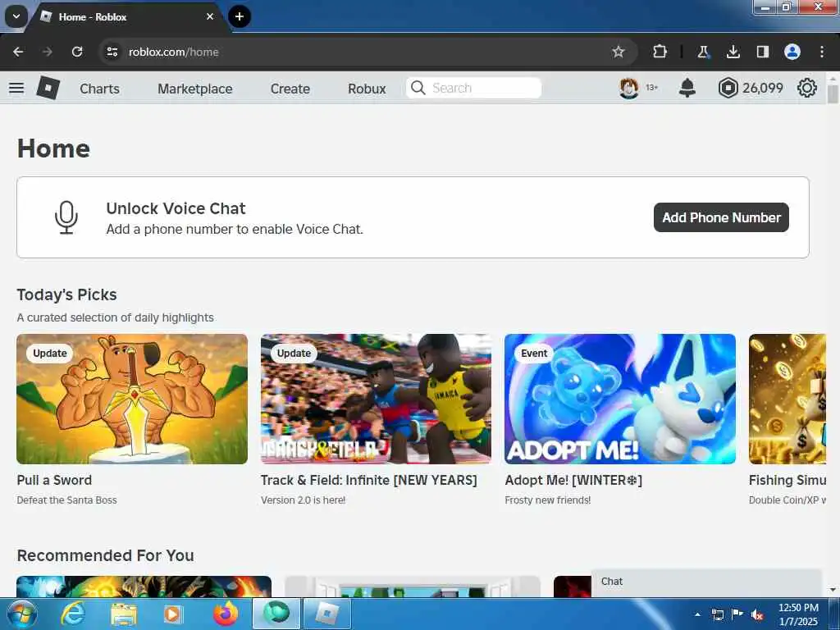Reload the Roblox page

(77, 52)
